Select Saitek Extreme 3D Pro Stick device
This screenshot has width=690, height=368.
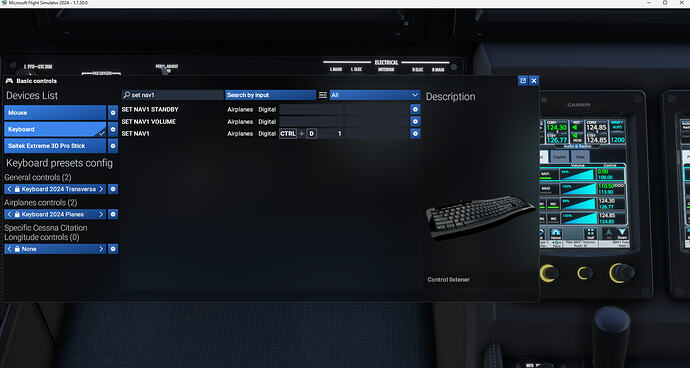[55, 146]
